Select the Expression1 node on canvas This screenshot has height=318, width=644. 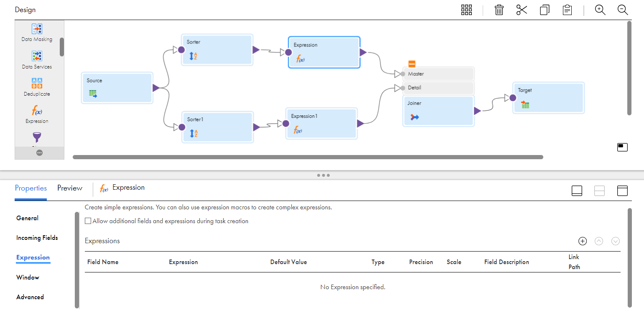(321, 123)
